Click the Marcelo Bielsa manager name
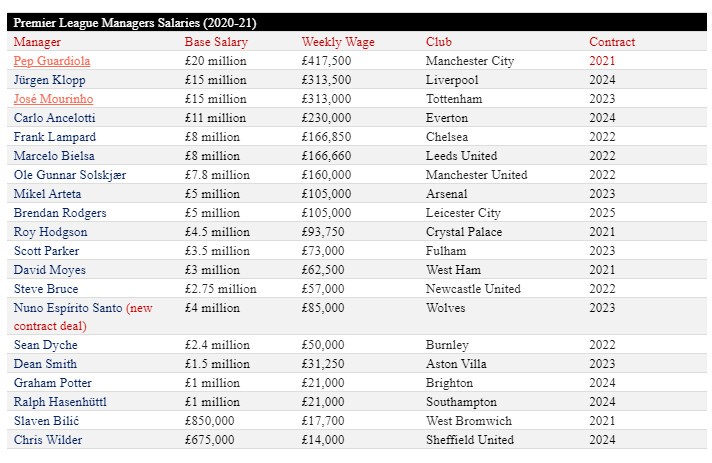This screenshot has width=712, height=463. click(55, 156)
